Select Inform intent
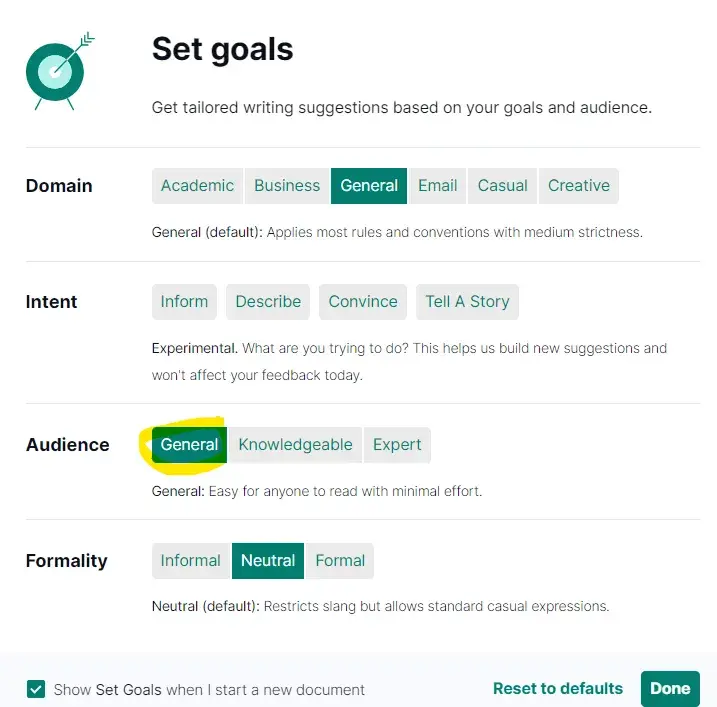This screenshot has height=707, width=717. click(184, 302)
